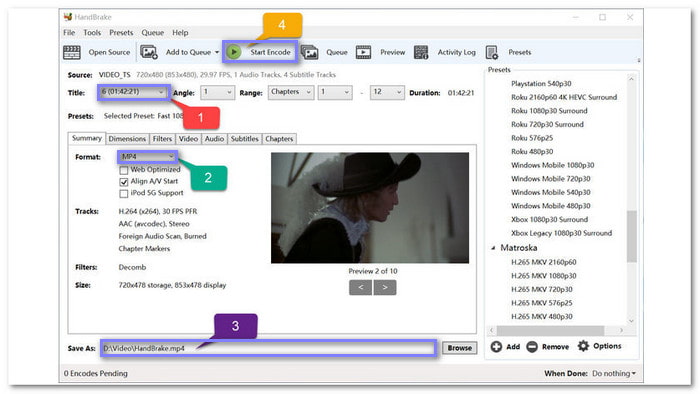Click the presets vertical scrollbar thumb
Viewport: 700px width, 394px height.
[x=631, y=236]
